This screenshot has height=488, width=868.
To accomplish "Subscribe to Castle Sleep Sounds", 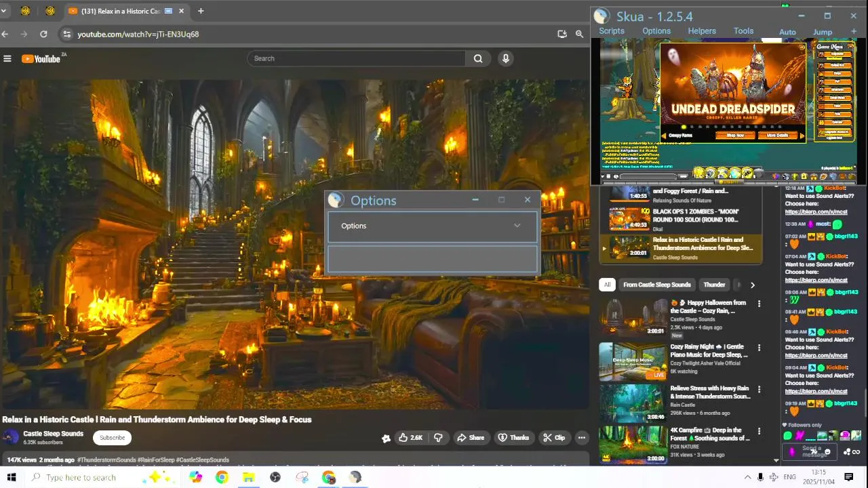I will pyautogui.click(x=113, y=438).
